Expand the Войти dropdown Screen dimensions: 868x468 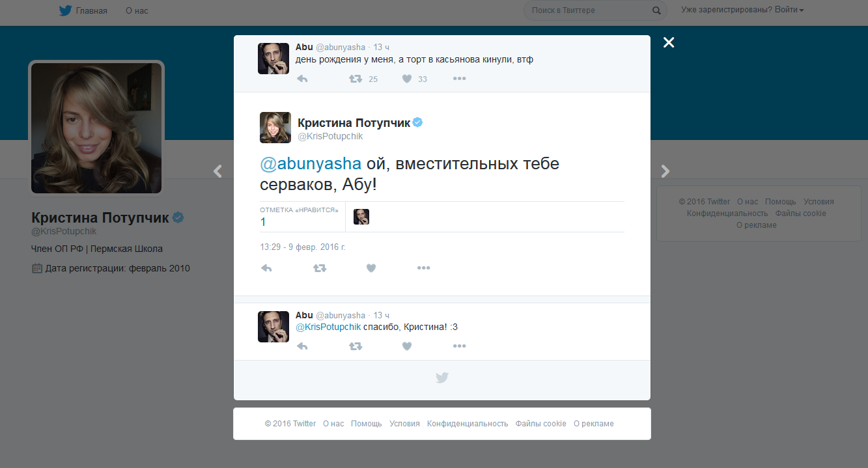click(789, 10)
